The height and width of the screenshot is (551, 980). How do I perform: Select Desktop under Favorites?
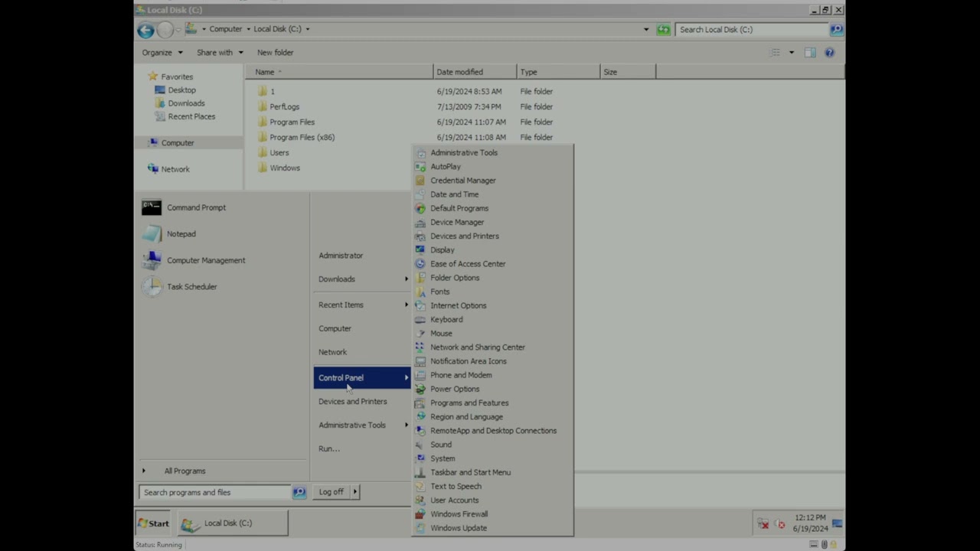click(x=181, y=90)
